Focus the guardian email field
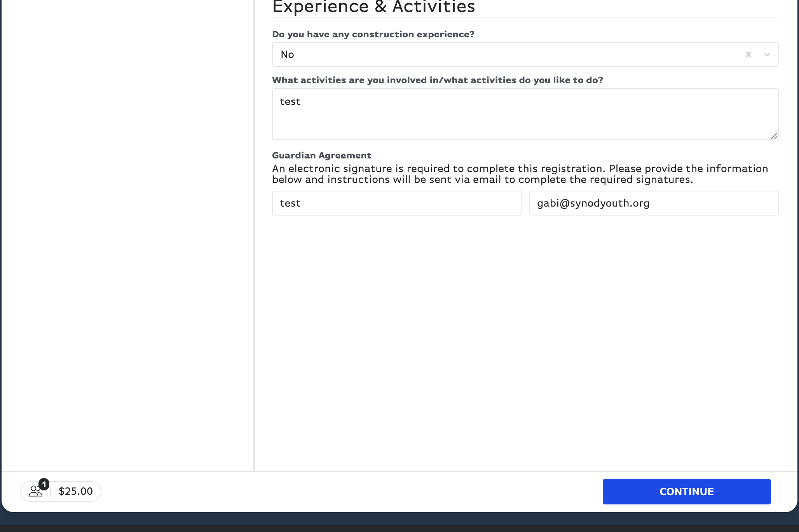 tap(654, 203)
